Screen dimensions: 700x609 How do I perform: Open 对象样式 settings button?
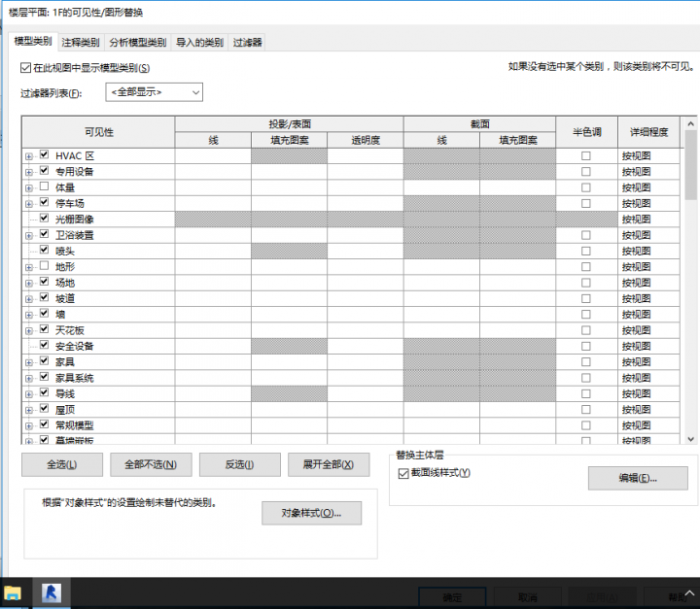point(311,513)
